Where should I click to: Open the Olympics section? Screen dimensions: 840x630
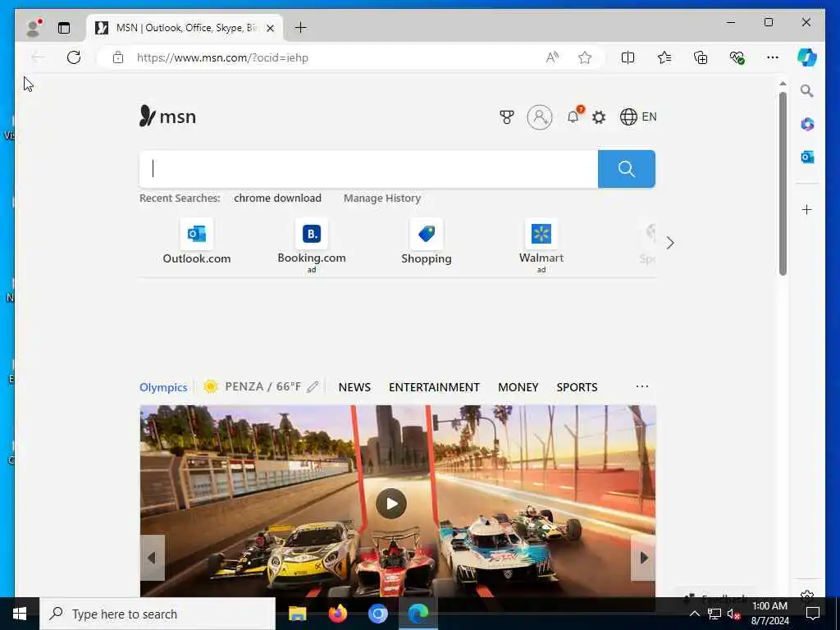(x=163, y=387)
